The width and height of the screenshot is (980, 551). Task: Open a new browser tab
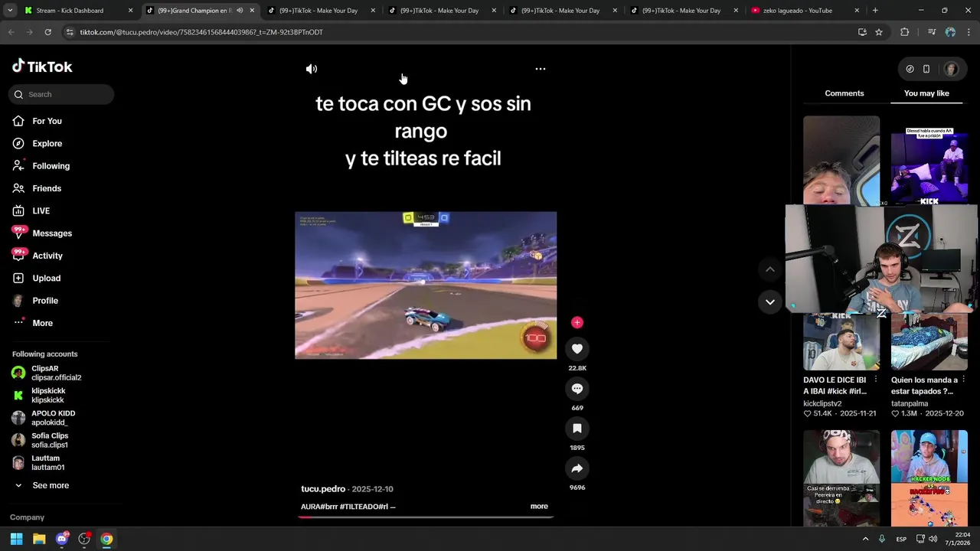tap(875, 11)
